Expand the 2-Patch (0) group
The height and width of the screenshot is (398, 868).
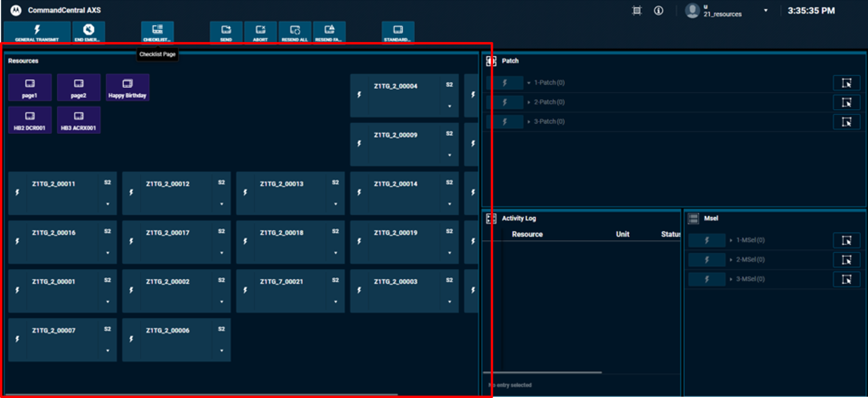point(529,102)
